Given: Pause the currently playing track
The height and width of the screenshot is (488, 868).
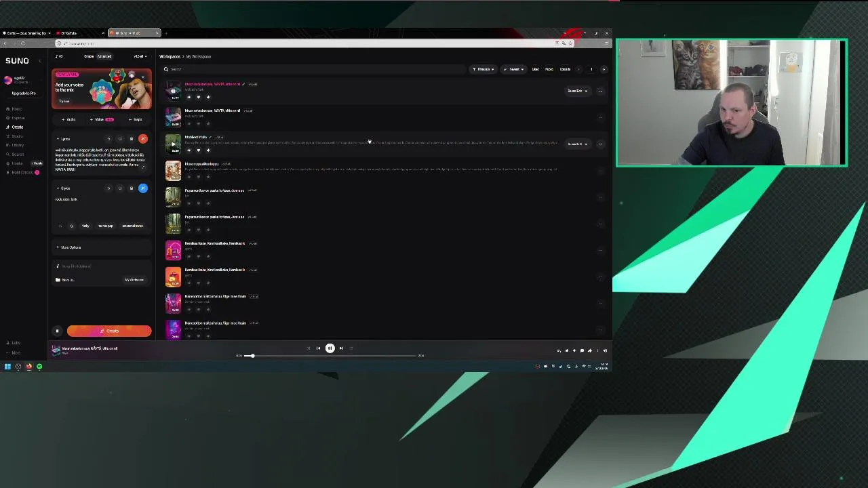Looking at the screenshot, I should tap(330, 348).
